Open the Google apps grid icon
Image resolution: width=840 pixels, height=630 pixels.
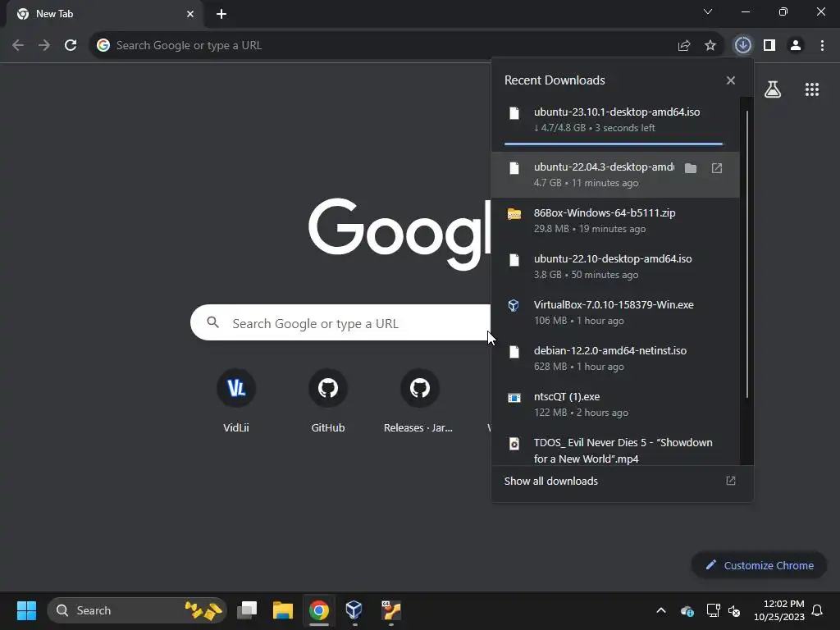[x=812, y=89]
